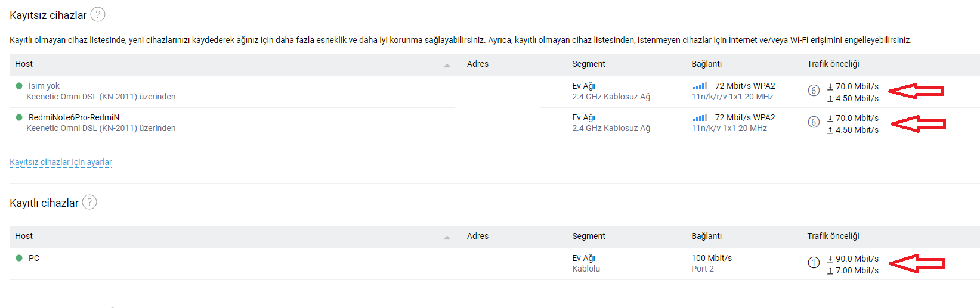Screen dimensions: 980x308
Task: Open the RedmiNote6Pro-RedmiN device entry
Action: pos(74,117)
